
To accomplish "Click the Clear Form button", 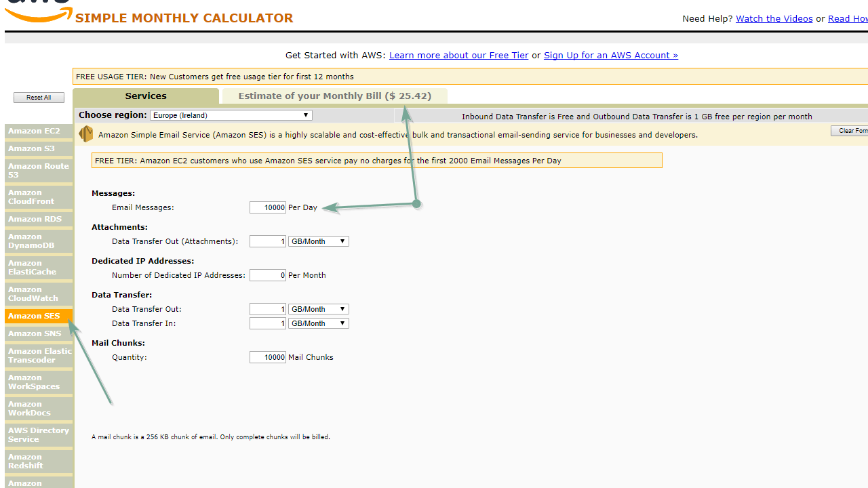I will coord(850,131).
